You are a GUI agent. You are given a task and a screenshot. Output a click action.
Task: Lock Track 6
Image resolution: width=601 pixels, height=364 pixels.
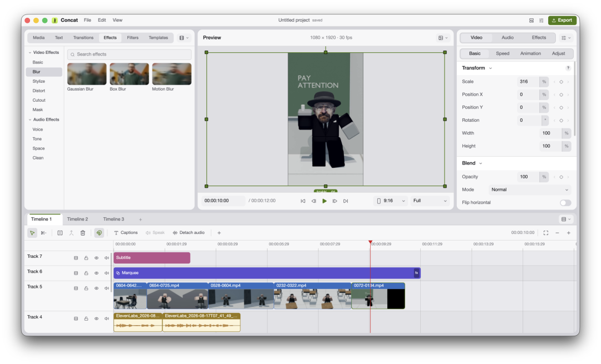86,273
